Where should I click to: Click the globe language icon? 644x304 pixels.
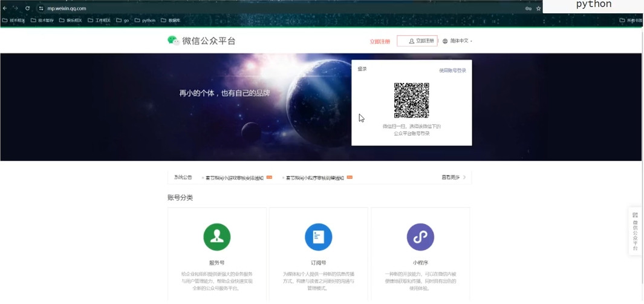pyautogui.click(x=445, y=41)
